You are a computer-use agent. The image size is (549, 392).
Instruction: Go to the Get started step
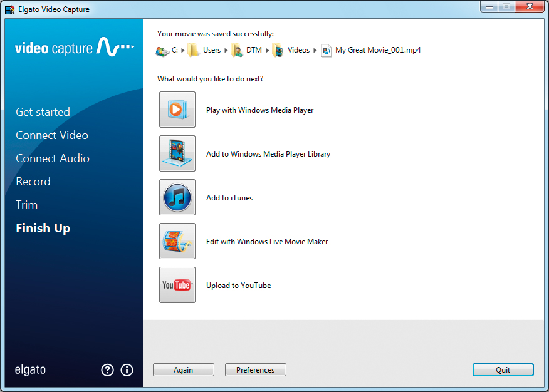click(43, 112)
